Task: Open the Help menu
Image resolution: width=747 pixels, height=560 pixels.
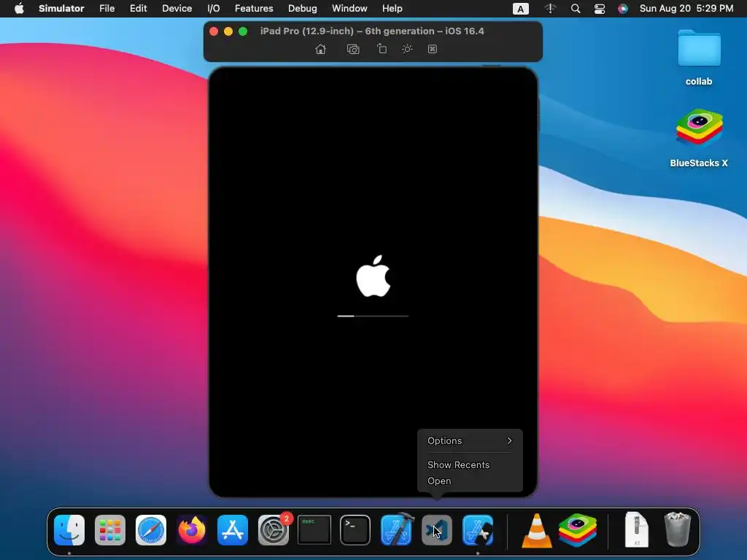Action: [392, 9]
